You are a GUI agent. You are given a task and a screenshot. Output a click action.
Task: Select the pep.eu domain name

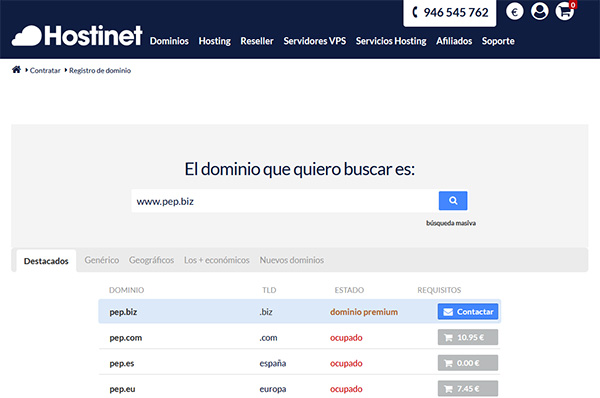pyautogui.click(x=122, y=389)
